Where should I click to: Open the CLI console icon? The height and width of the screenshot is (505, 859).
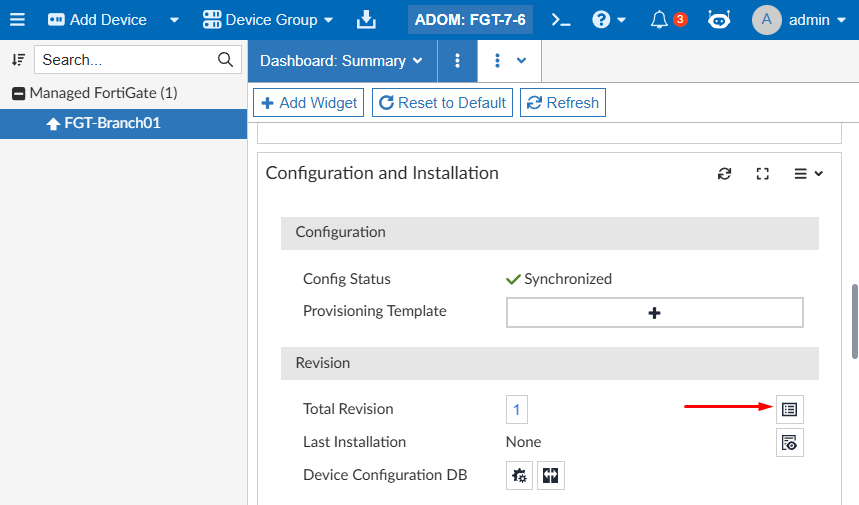(560, 20)
